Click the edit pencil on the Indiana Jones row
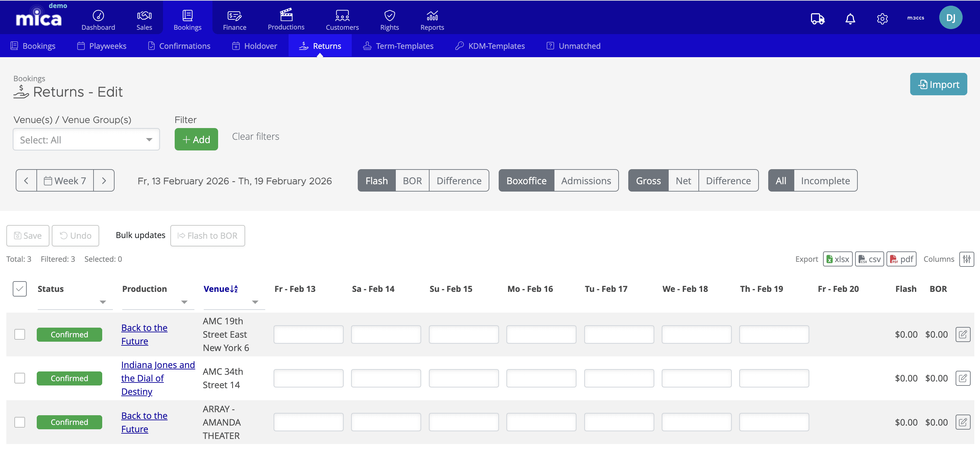Screen dimensions: 980x450 click(x=963, y=378)
